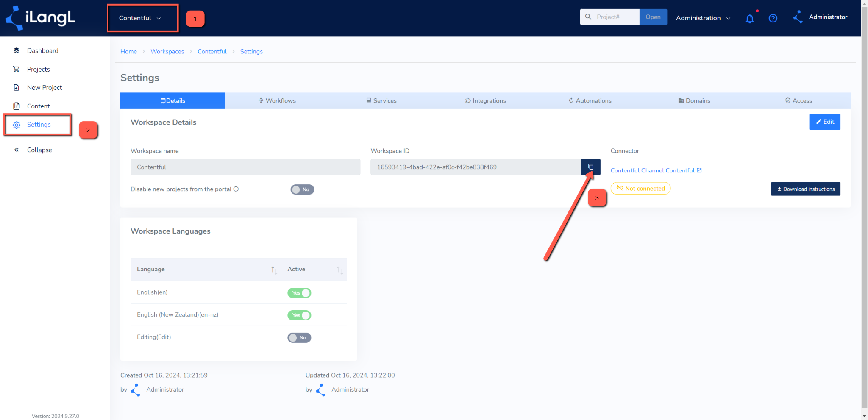The width and height of the screenshot is (868, 420).
Task: Switch to the Domains tab
Action: [x=694, y=100]
